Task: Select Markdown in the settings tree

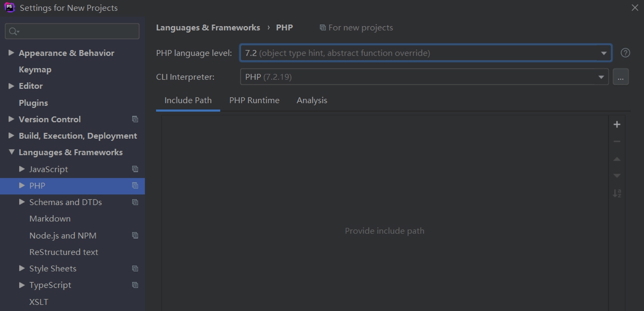Action: pos(50,219)
